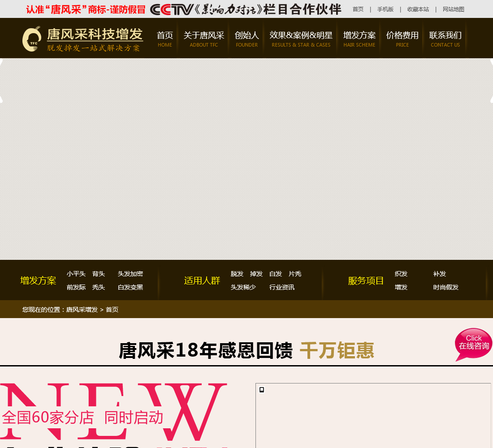Open the 白发 link under 适用人群
This screenshot has width=493, height=448.
pos(276,274)
